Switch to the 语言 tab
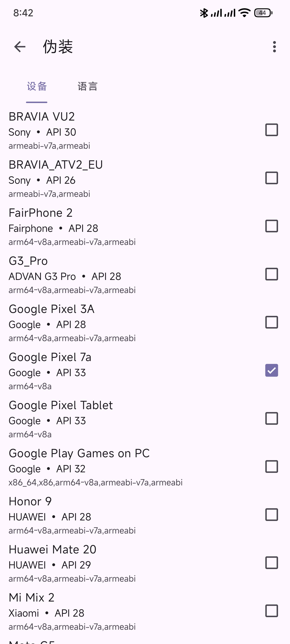The width and height of the screenshot is (290, 644). (x=87, y=87)
